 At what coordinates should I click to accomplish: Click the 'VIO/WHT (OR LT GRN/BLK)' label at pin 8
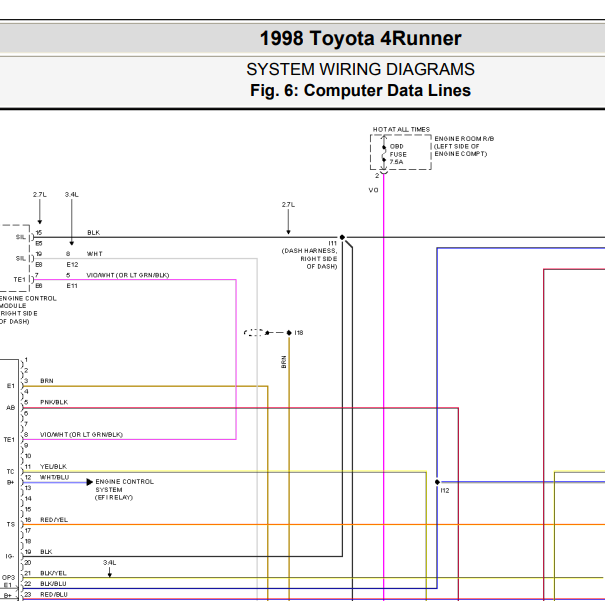[x=81, y=435]
